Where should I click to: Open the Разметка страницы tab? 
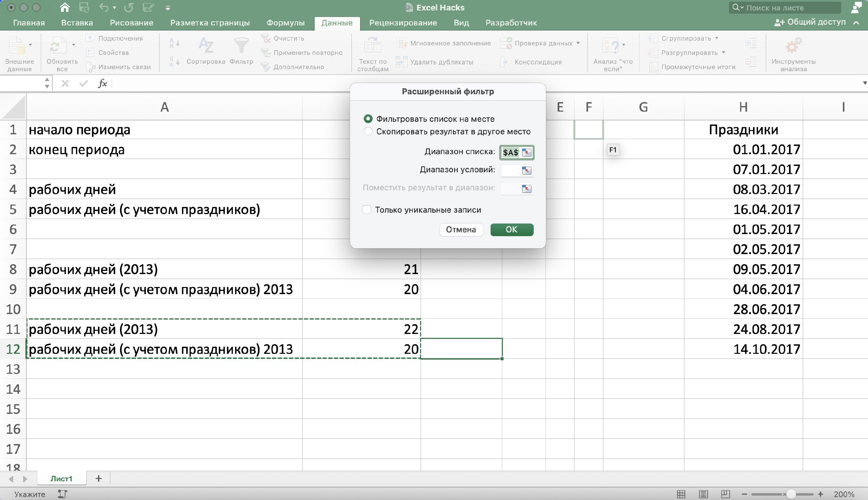(210, 23)
